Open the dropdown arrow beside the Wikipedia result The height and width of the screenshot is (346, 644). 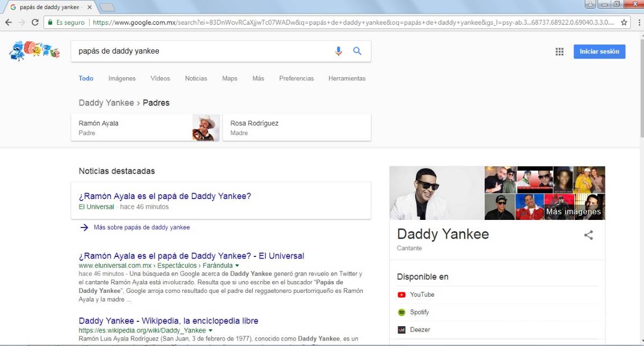tap(209, 330)
